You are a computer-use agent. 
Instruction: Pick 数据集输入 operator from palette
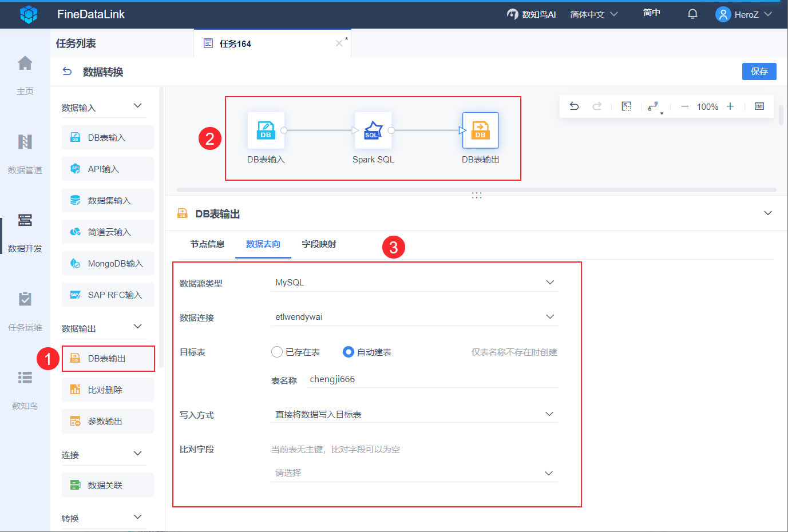pyautogui.click(x=108, y=200)
